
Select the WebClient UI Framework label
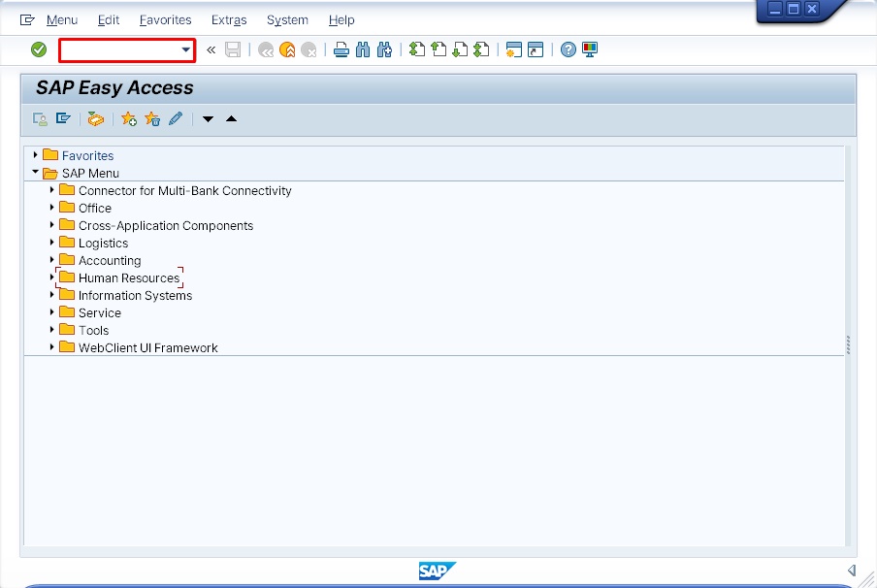coord(148,347)
